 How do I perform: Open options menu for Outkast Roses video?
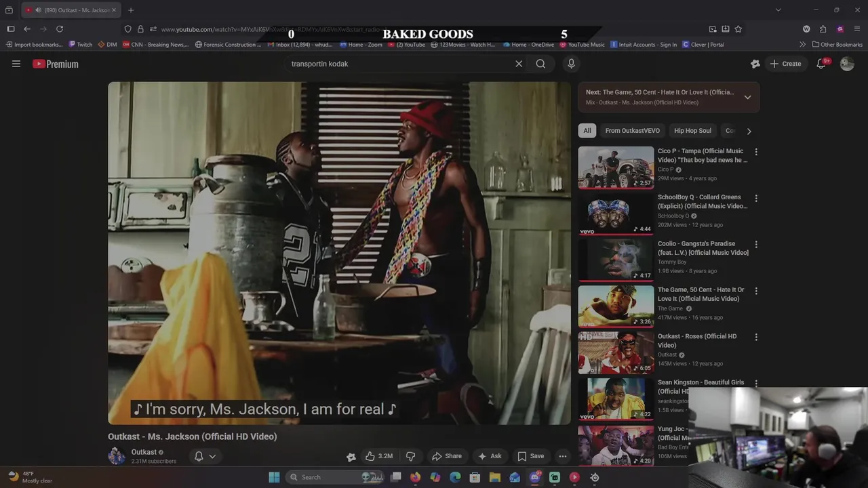[x=756, y=337]
